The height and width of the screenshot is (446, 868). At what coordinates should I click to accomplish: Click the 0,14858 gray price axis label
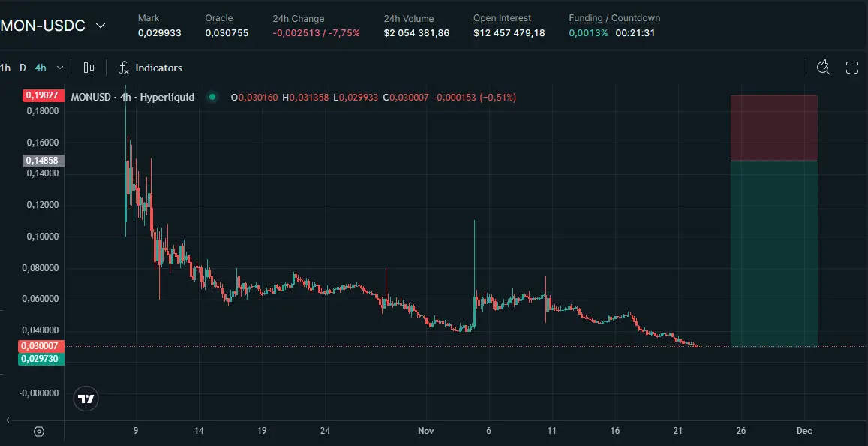point(44,161)
